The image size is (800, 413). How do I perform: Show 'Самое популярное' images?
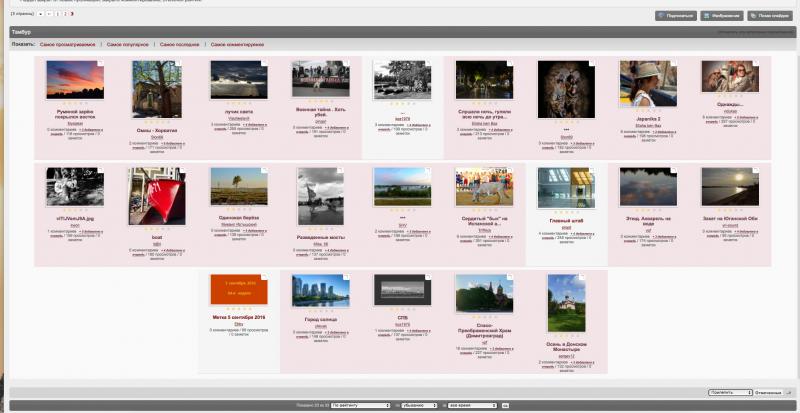point(128,45)
